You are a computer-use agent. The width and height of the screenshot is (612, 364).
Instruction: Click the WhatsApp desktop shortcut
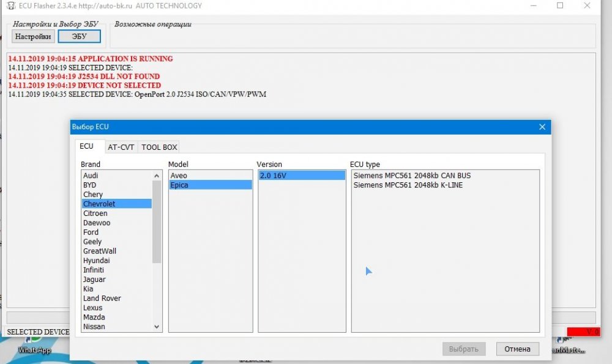pos(34,345)
